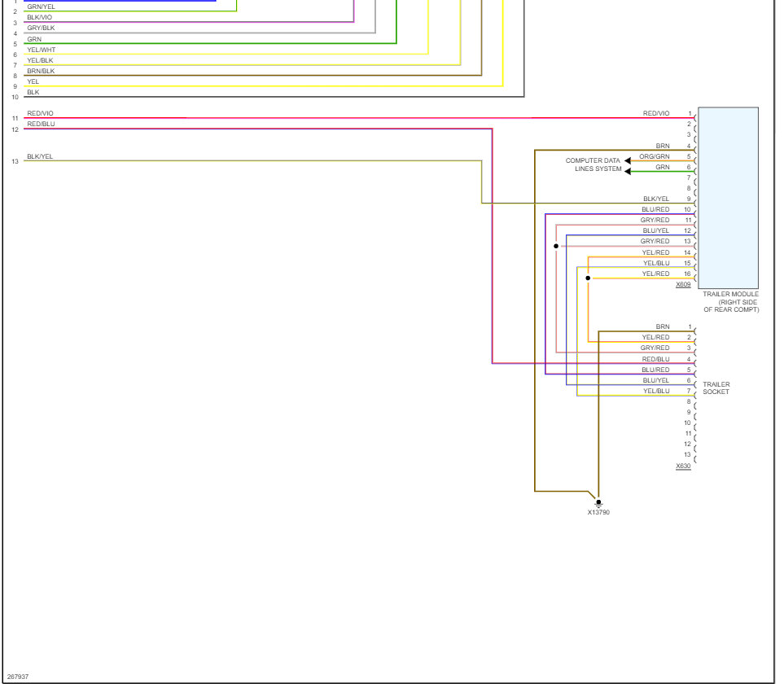Select the YEL label on wire row 9

tap(33, 81)
